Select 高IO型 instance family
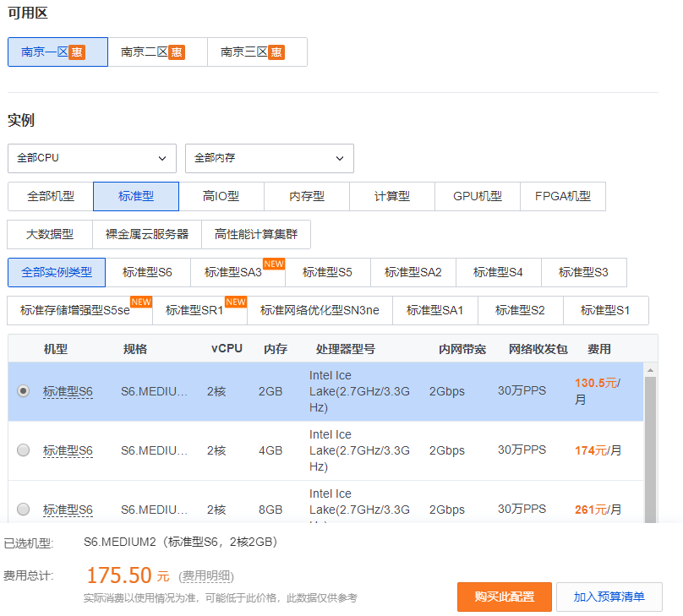 [221, 196]
